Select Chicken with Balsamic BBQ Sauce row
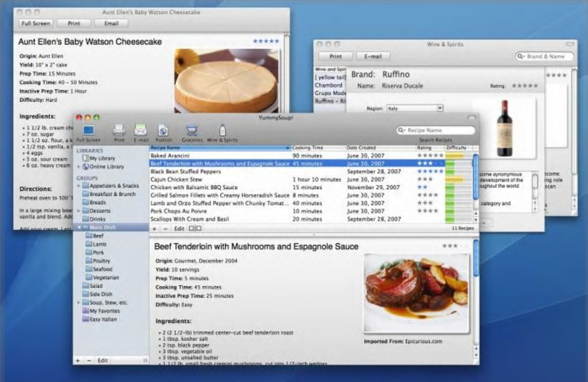The width and height of the screenshot is (588, 382). (x=311, y=187)
